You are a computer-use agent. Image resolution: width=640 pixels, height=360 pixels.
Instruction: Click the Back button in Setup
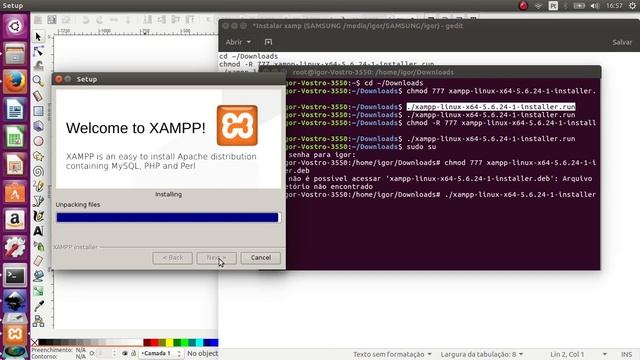pos(172,258)
